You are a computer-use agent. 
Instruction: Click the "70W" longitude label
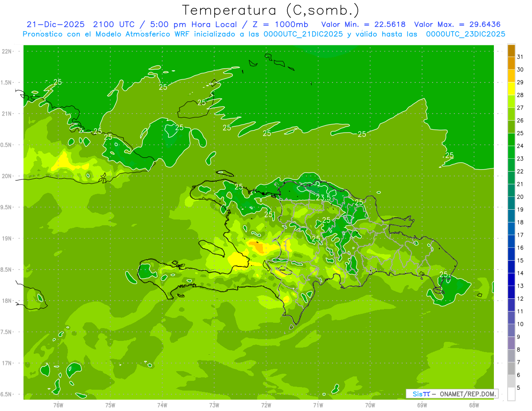tap(370, 405)
